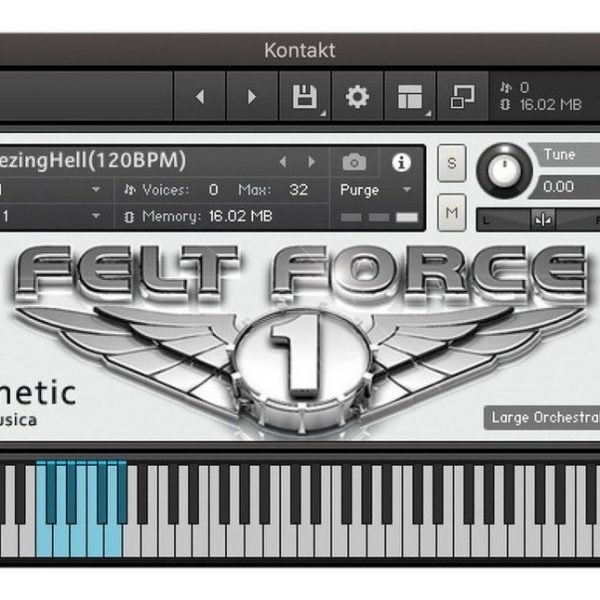Click the voices icon in top toolbar

coord(505,88)
